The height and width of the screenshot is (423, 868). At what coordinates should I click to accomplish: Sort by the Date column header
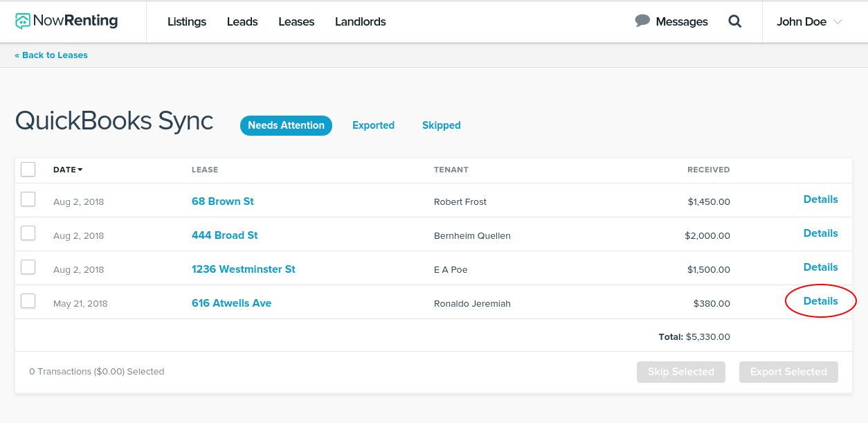click(x=68, y=170)
